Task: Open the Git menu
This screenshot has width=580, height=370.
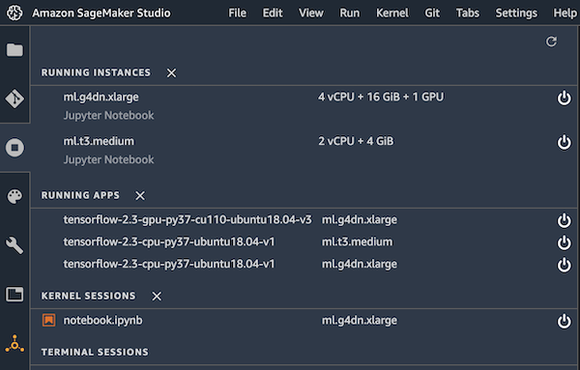Action: tap(432, 13)
